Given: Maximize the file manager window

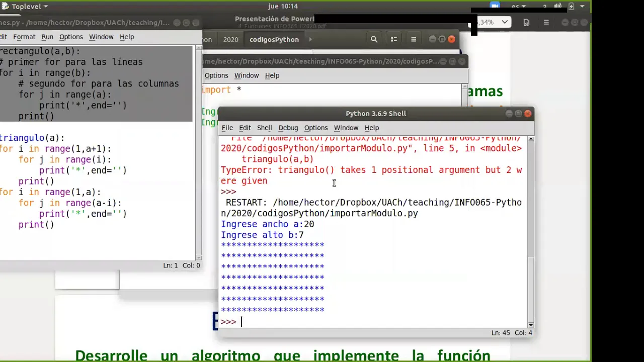Looking at the screenshot, I should tap(442, 39).
